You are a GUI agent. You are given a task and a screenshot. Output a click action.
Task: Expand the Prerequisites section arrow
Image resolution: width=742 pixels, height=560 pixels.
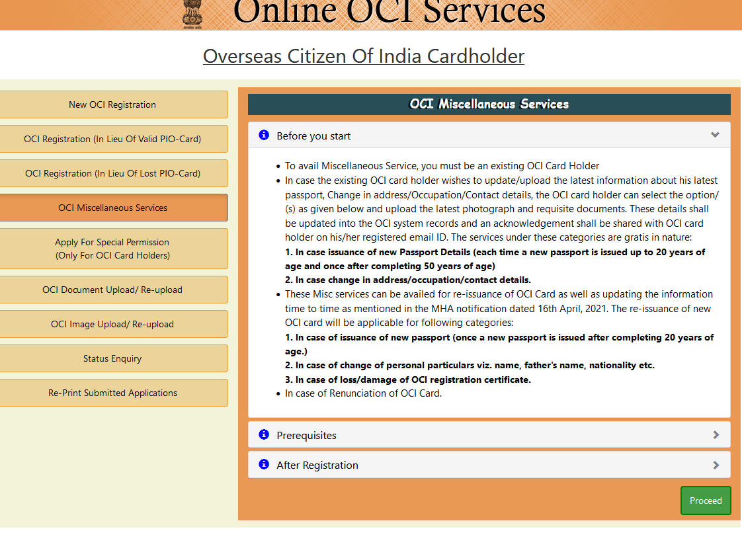pyautogui.click(x=716, y=435)
